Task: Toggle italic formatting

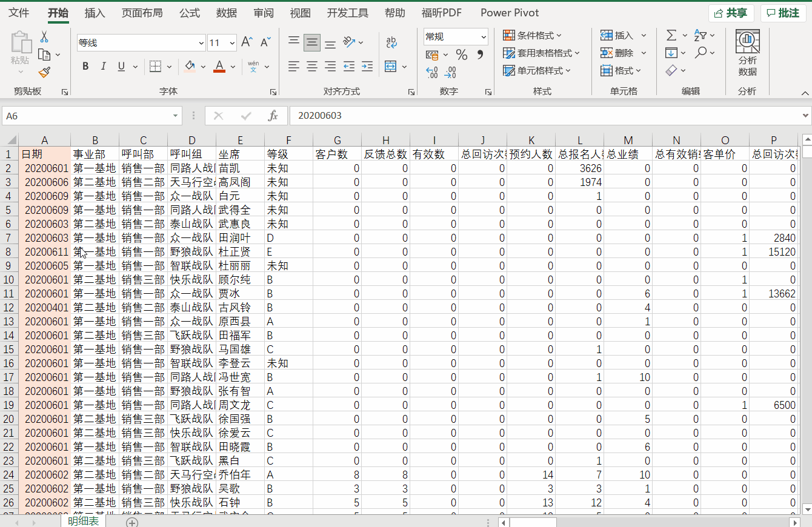Action: [x=103, y=66]
